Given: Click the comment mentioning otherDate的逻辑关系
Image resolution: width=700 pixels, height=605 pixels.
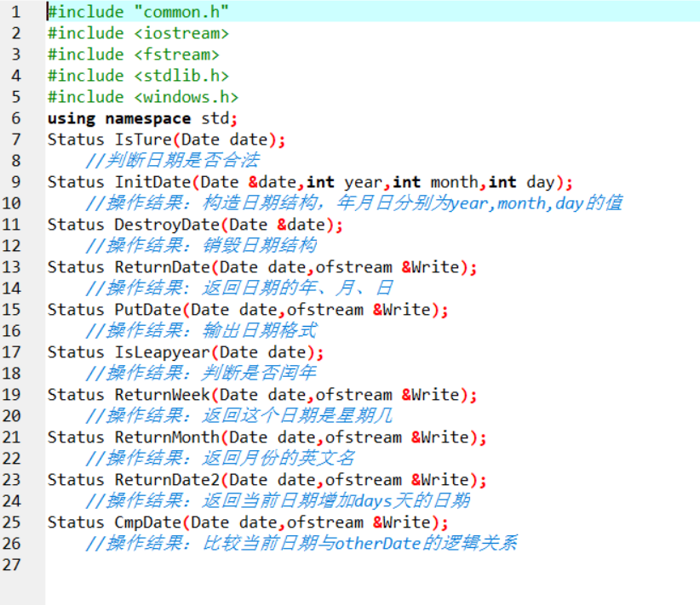Looking at the screenshot, I should (x=301, y=544).
